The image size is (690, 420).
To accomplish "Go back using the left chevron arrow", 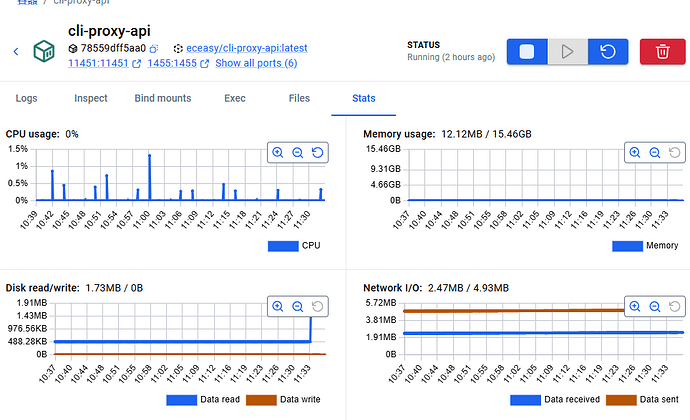I will [x=16, y=52].
